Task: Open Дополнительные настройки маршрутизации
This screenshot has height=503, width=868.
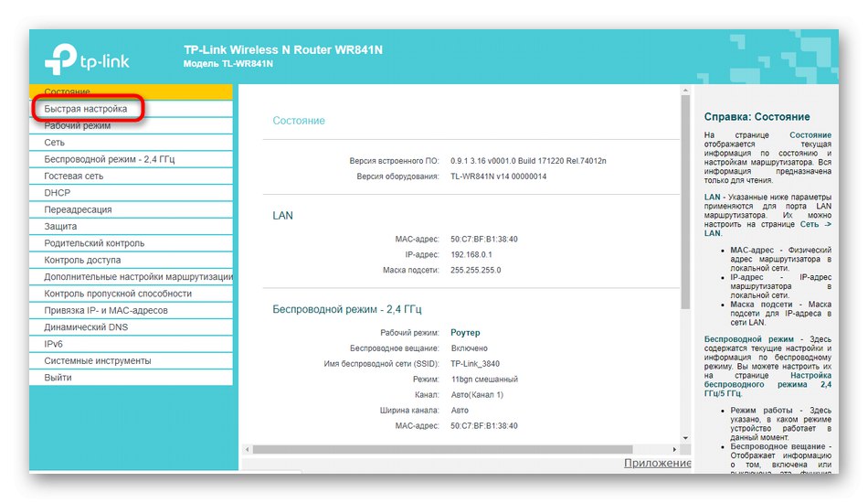Action: (x=132, y=276)
